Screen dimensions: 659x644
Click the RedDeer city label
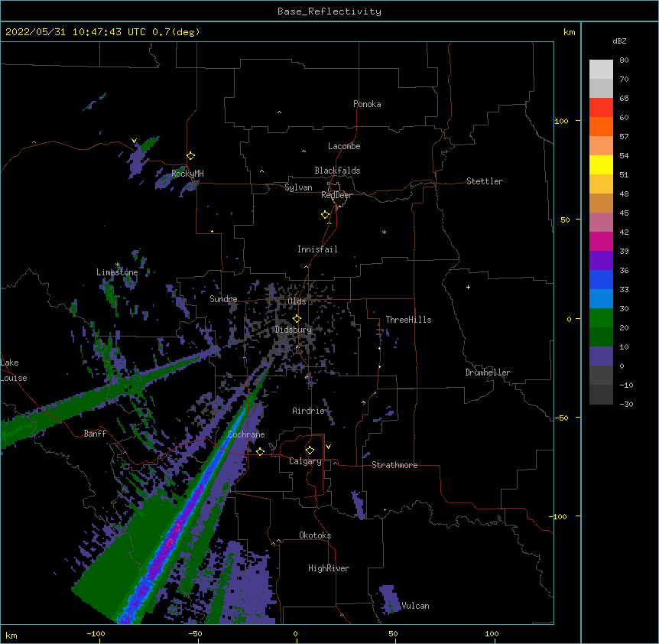[336, 195]
